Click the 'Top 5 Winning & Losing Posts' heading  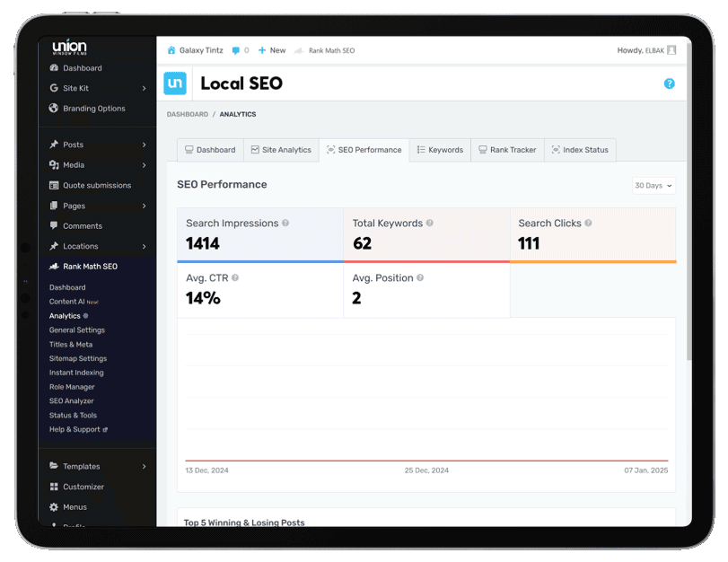244,522
